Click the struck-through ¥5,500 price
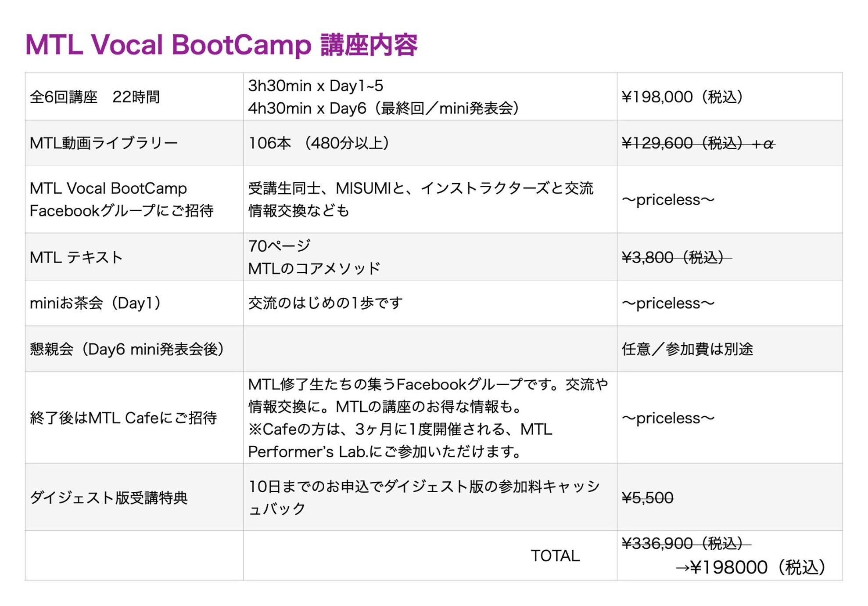 [x=647, y=498]
